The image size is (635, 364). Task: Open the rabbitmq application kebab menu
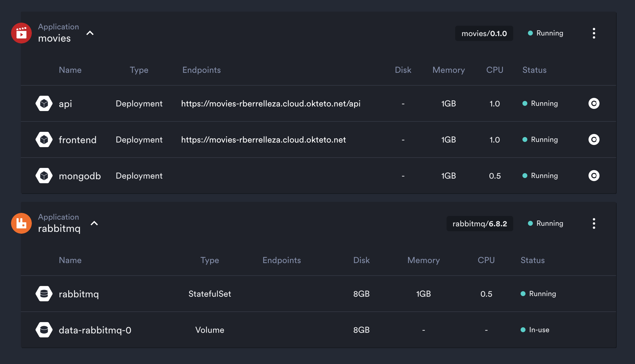pos(594,223)
